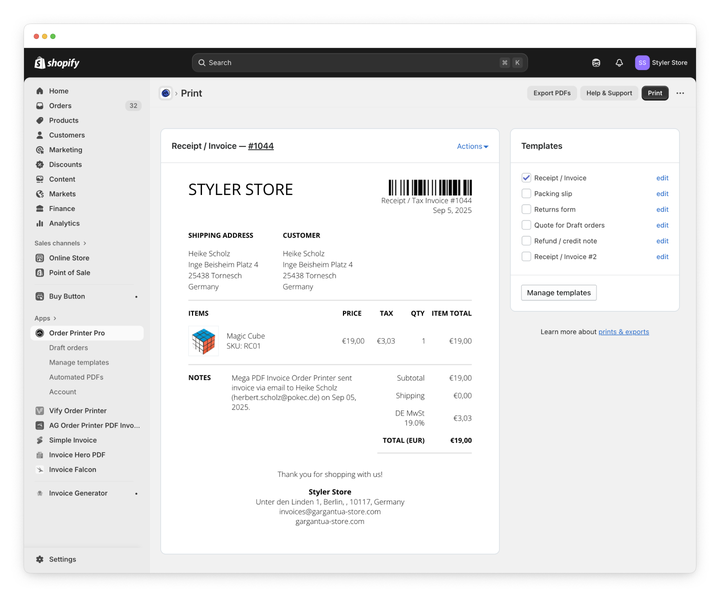Open the Home icon in sidebar
The width and height of the screenshot is (720, 597).
tap(40, 91)
